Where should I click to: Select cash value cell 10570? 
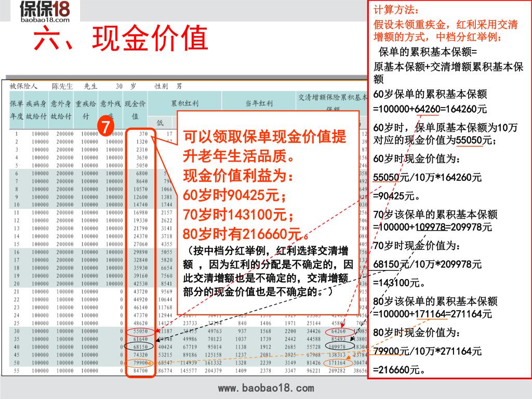click(x=140, y=189)
